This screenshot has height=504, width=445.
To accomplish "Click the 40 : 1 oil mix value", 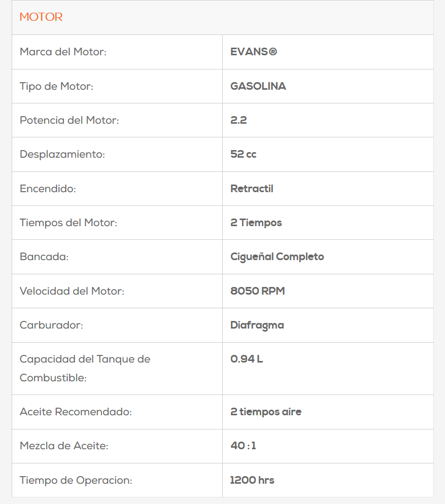I will (243, 446).
